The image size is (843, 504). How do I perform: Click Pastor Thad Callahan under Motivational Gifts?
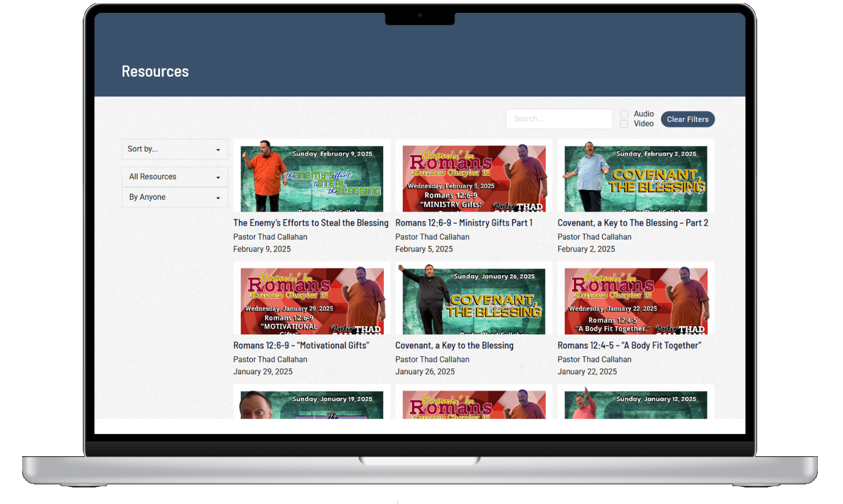point(270,360)
